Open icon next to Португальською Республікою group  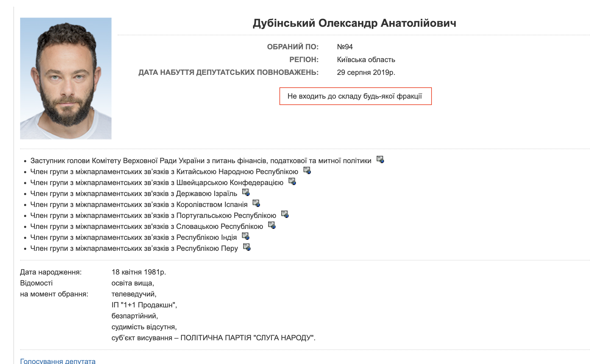coord(285,214)
